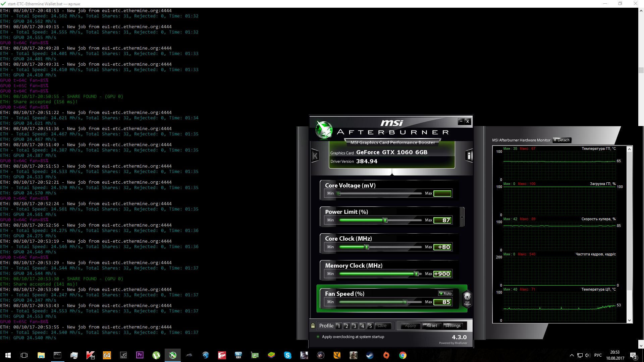The height and width of the screenshot is (362, 644).
Task: Switch to the command prompt taskbar window
Action: pos(57,355)
